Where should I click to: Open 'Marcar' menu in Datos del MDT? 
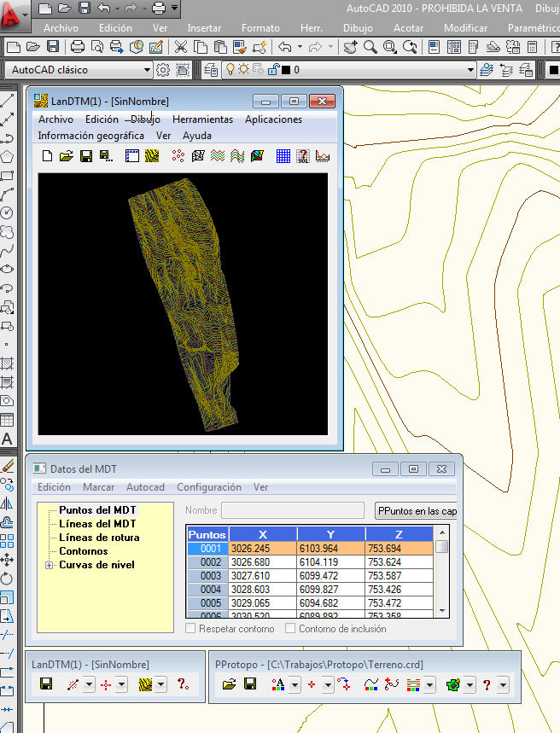point(98,487)
